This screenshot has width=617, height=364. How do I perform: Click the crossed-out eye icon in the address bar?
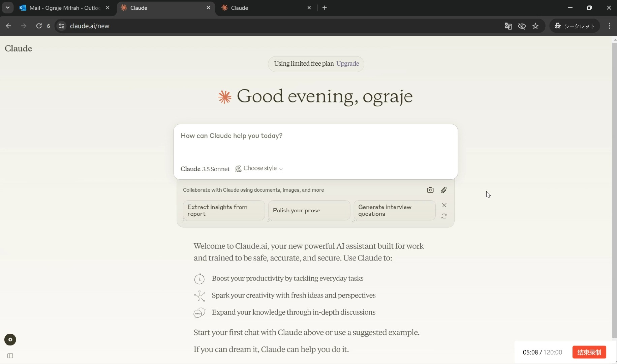(522, 26)
